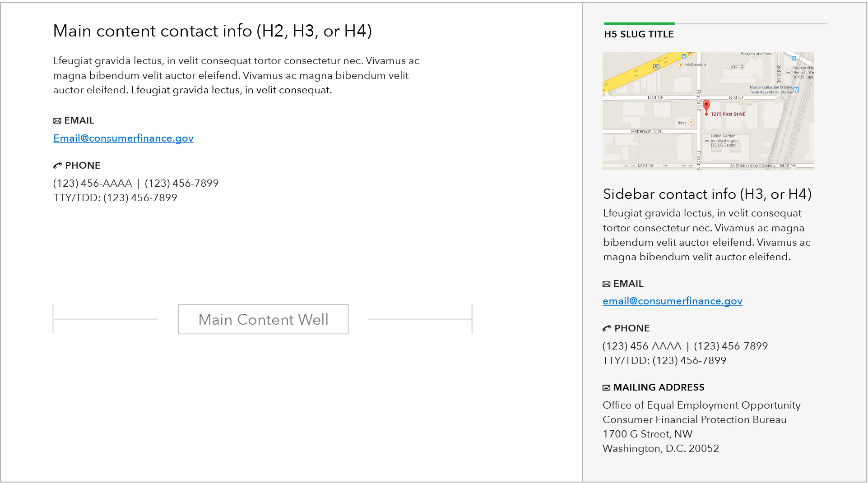The image size is (868, 483).
Task: Click the 1700 G Street, NW line
Action: (x=647, y=434)
